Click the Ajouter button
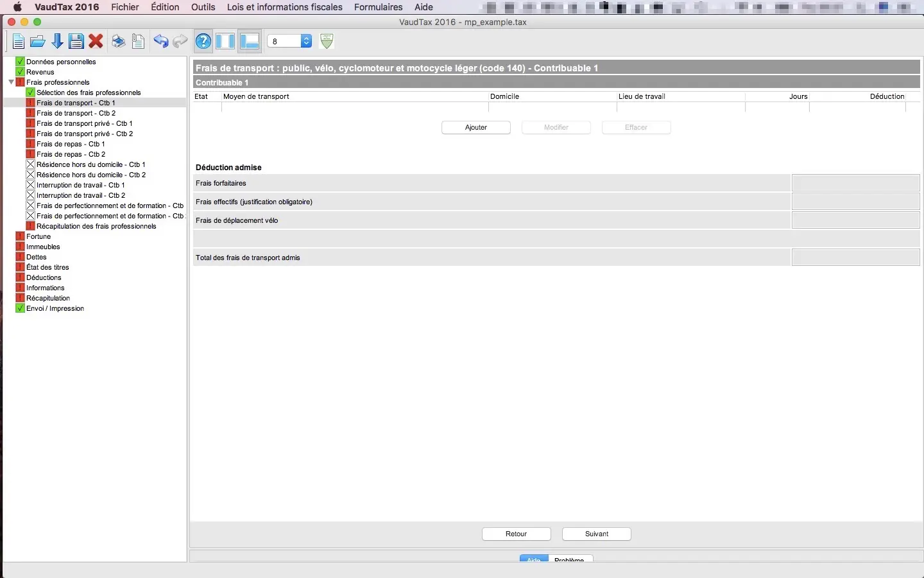The image size is (924, 578). [476, 127]
